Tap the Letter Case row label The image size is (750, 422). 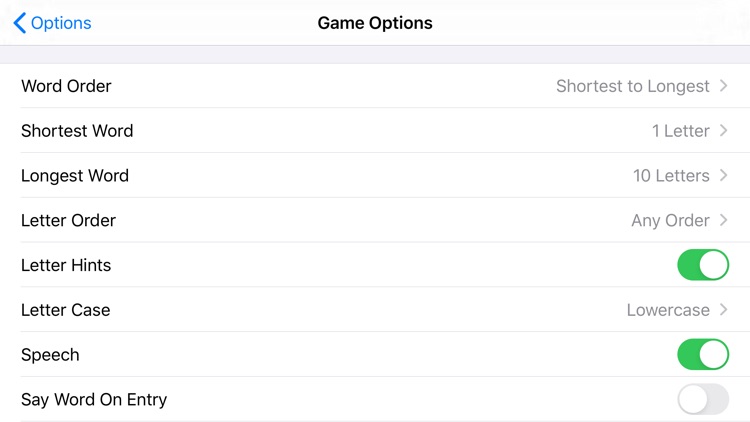65,310
